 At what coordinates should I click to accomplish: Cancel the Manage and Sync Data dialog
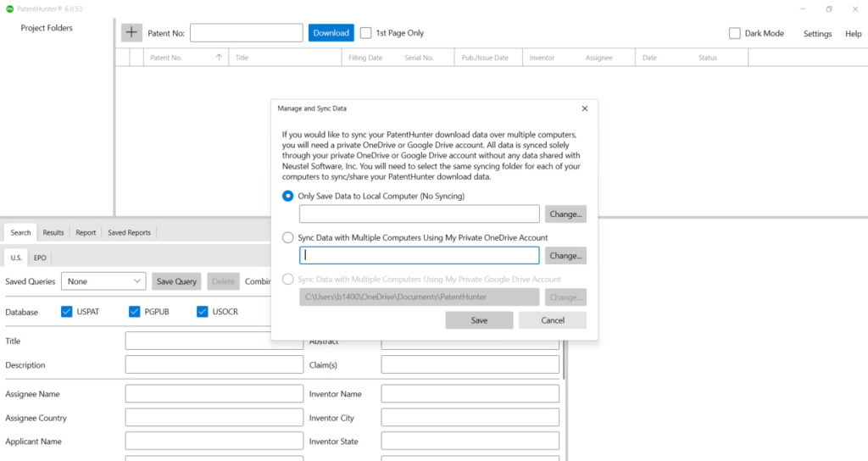pyautogui.click(x=553, y=319)
